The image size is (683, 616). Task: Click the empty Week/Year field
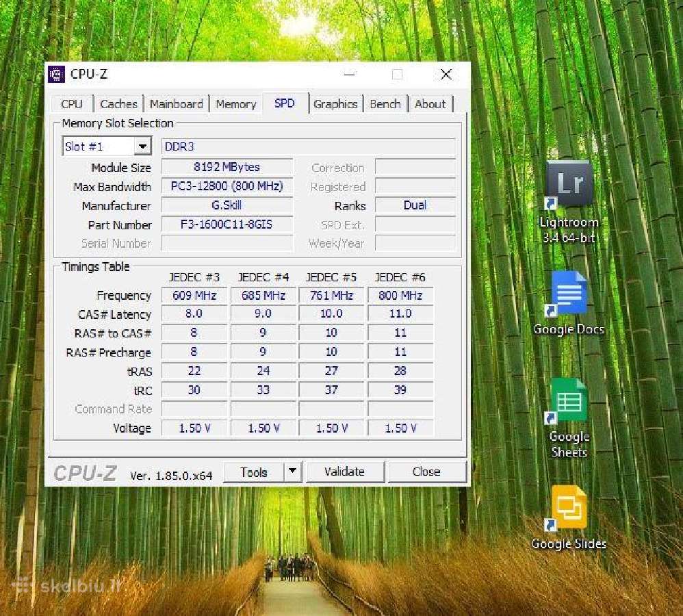pos(415,243)
